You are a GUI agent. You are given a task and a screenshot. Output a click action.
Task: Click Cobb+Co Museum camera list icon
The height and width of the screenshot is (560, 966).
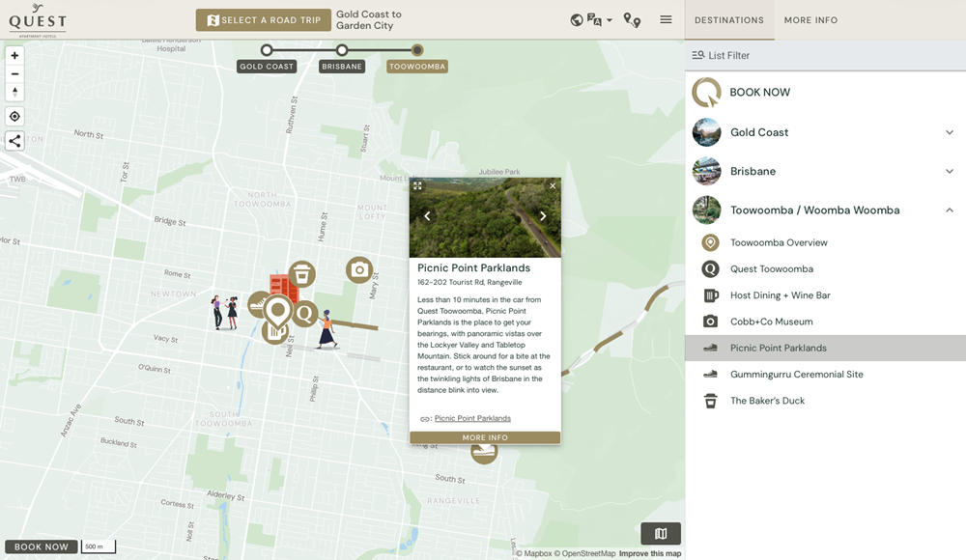[x=710, y=322]
